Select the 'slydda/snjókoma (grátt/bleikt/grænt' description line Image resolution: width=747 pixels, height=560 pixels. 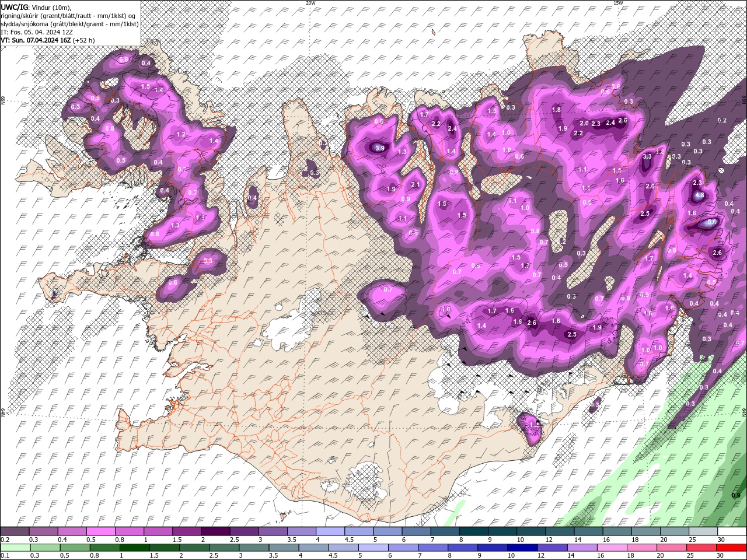[69, 24]
